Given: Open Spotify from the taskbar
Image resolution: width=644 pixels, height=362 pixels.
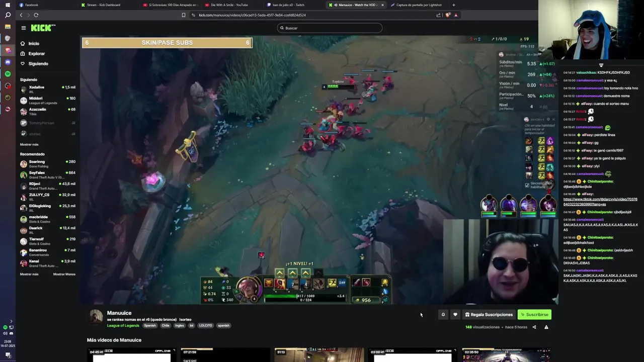Looking at the screenshot, I should coord(8,74).
